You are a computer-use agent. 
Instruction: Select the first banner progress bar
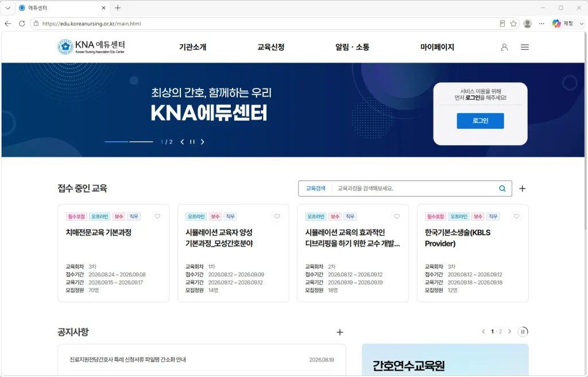click(116, 141)
